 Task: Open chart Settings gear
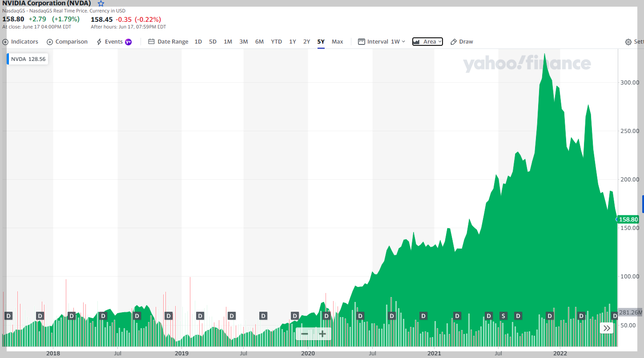tap(628, 42)
